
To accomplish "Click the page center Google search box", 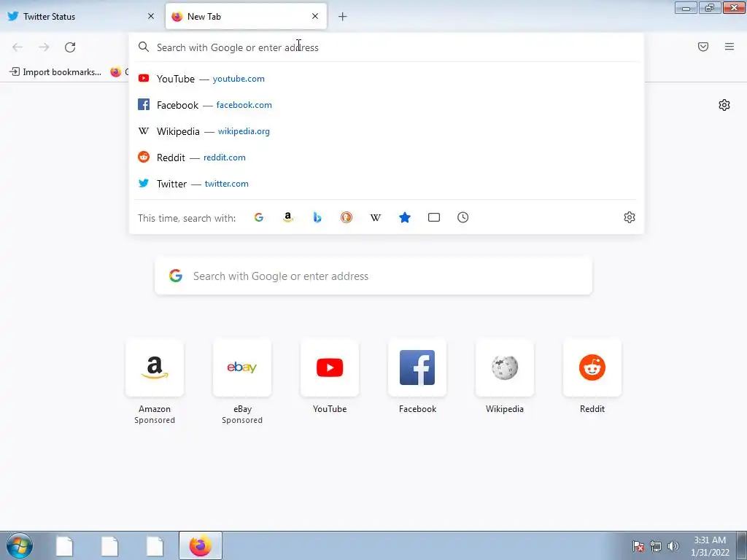I will 373,276.
